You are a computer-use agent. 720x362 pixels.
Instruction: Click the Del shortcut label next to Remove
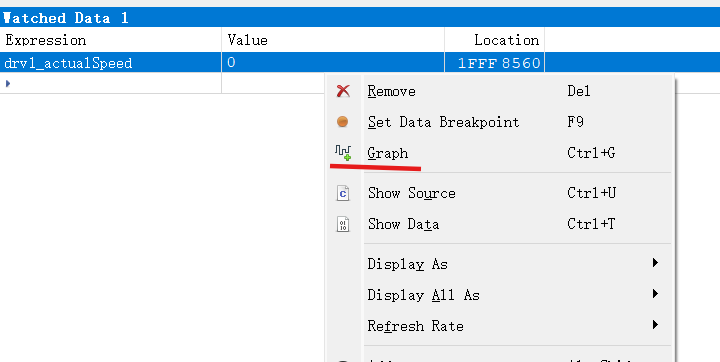click(x=579, y=91)
